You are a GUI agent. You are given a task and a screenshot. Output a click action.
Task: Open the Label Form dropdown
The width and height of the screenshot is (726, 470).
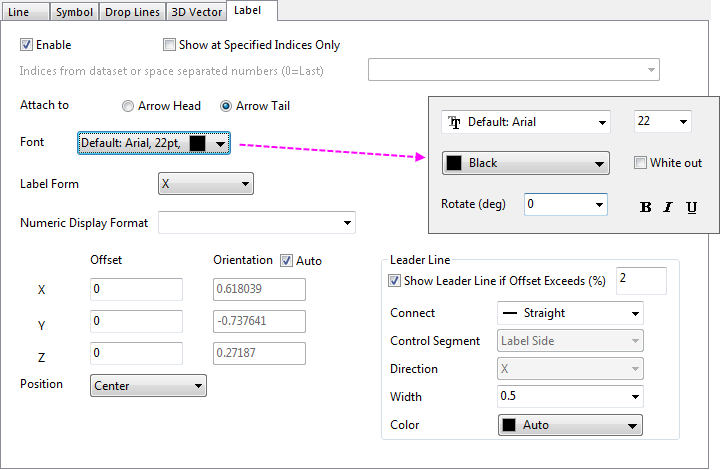206,184
